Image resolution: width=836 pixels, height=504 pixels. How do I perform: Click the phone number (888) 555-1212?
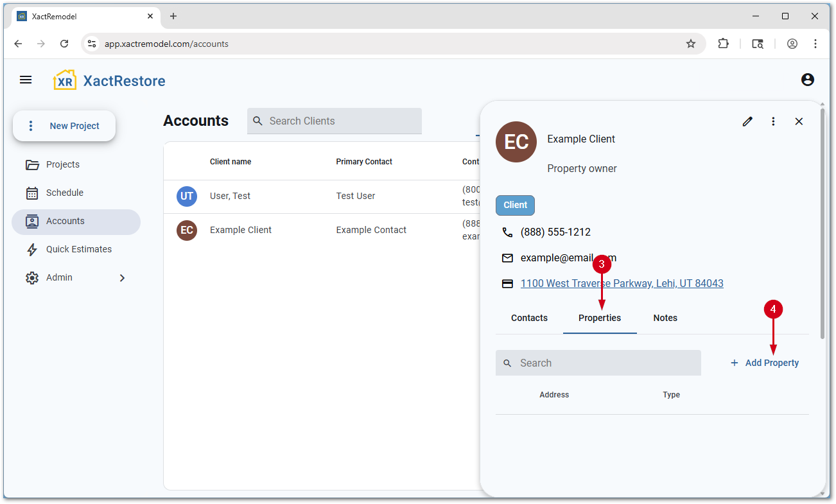click(x=555, y=232)
